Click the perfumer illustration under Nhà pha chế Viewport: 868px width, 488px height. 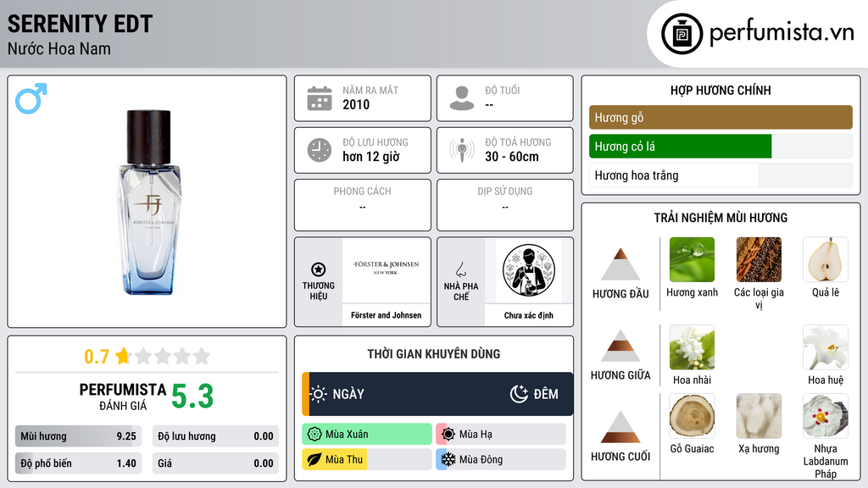click(x=529, y=270)
